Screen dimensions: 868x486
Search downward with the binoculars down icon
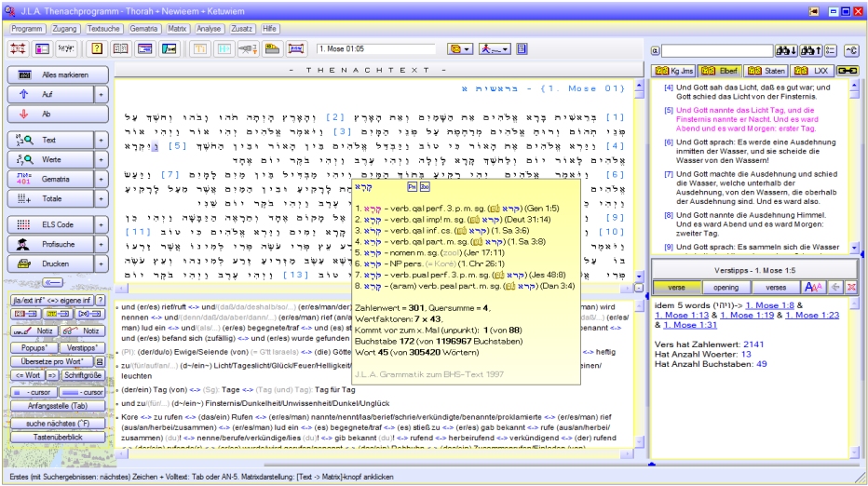786,50
